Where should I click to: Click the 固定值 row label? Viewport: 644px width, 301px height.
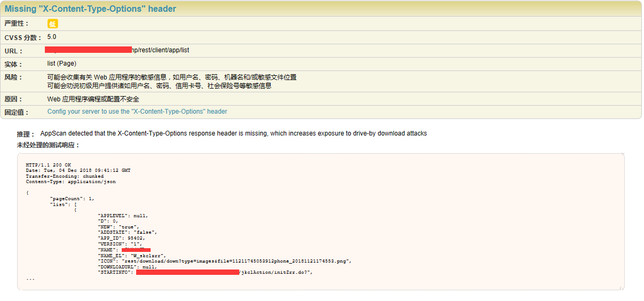pos(17,113)
